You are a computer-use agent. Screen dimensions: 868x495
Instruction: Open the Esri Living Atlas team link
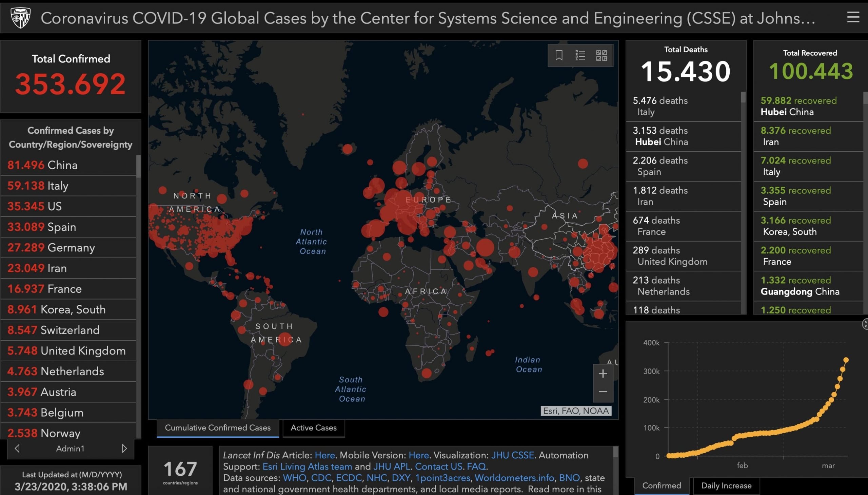[308, 467]
